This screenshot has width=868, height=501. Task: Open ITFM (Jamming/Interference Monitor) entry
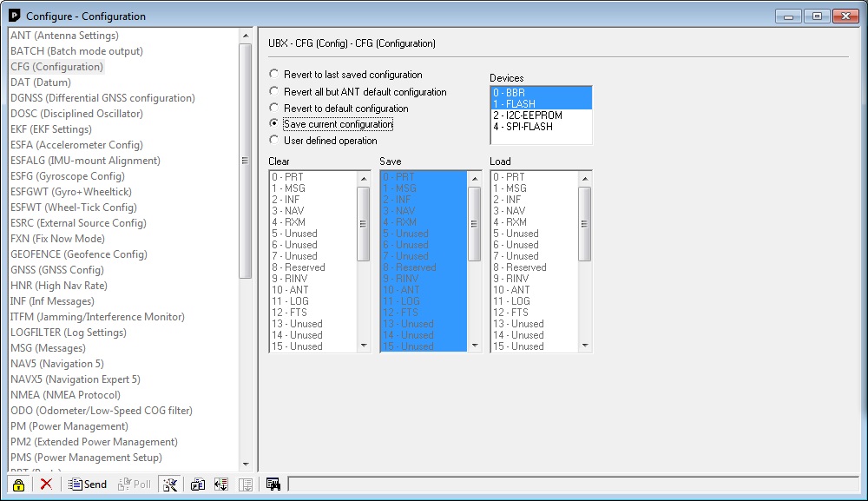click(x=97, y=317)
